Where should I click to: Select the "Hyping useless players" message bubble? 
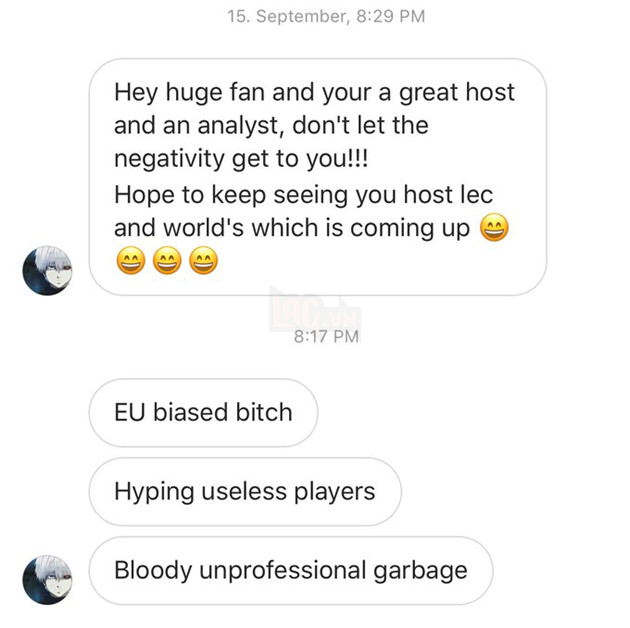(x=245, y=491)
